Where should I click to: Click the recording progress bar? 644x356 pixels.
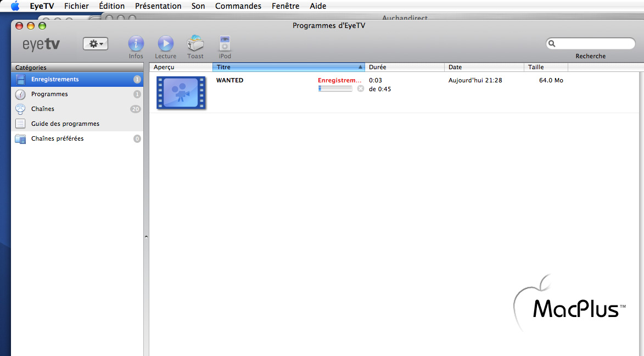coord(335,88)
